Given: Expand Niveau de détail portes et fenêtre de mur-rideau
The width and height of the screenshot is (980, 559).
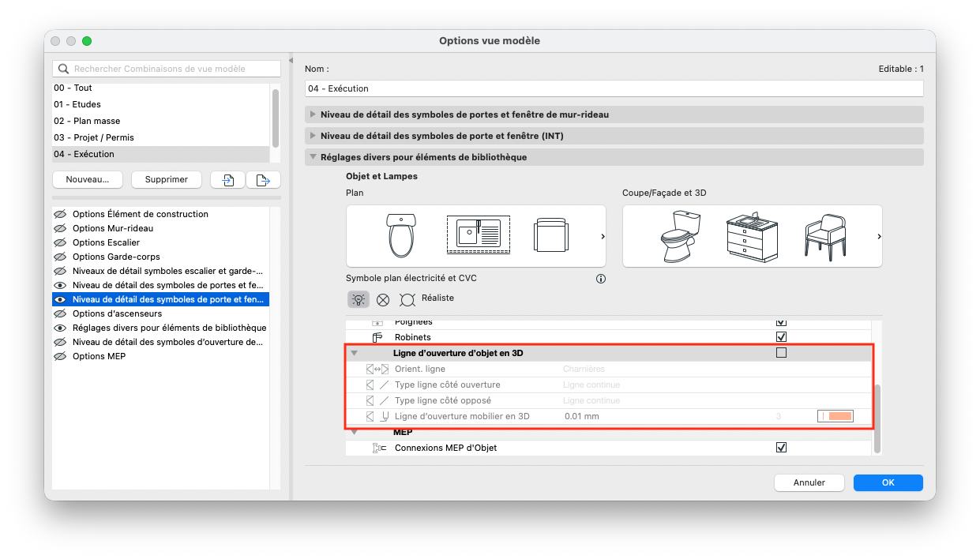Looking at the screenshot, I should [314, 114].
